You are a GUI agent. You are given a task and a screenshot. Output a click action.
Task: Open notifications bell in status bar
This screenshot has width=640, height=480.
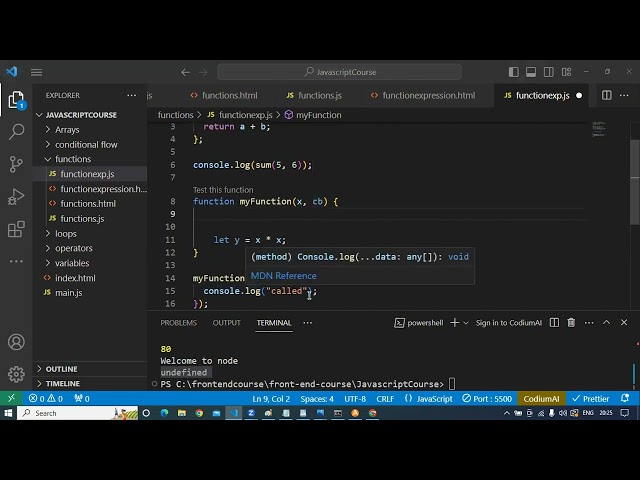click(625, 398)
